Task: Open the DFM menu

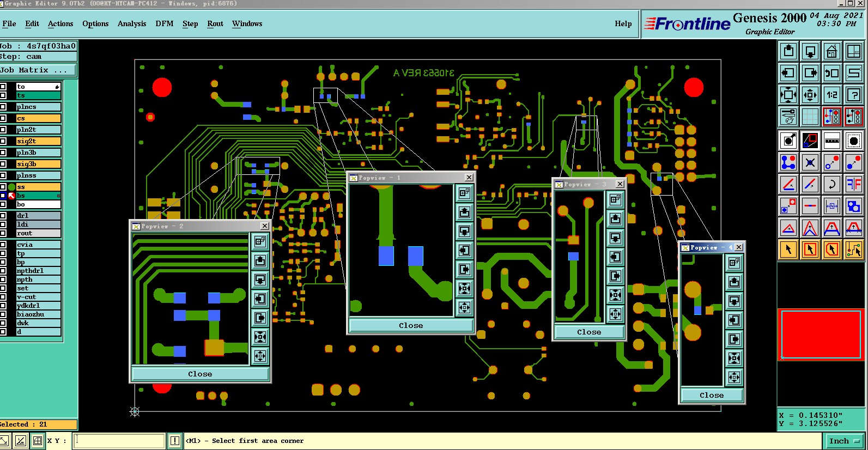Action: [x=164, y=23]
